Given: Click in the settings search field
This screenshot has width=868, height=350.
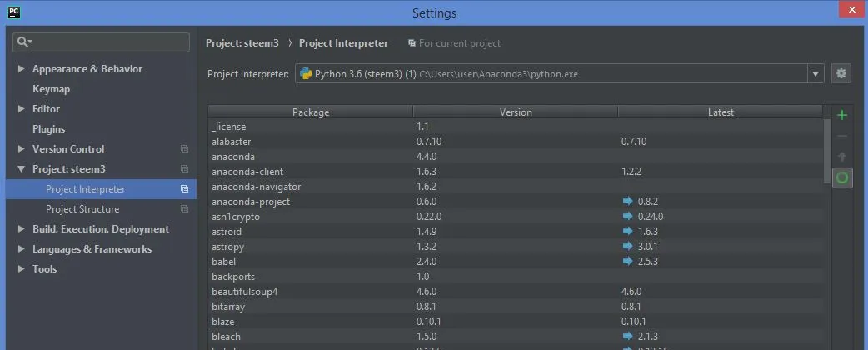Looking at the screenshot, I should (101, 42).
